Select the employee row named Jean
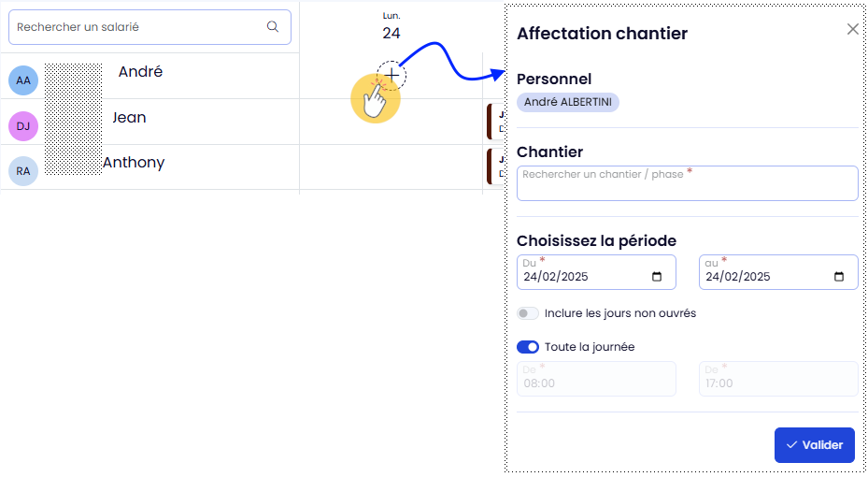This screenshot has width=868, height=477. pos(129,118)
